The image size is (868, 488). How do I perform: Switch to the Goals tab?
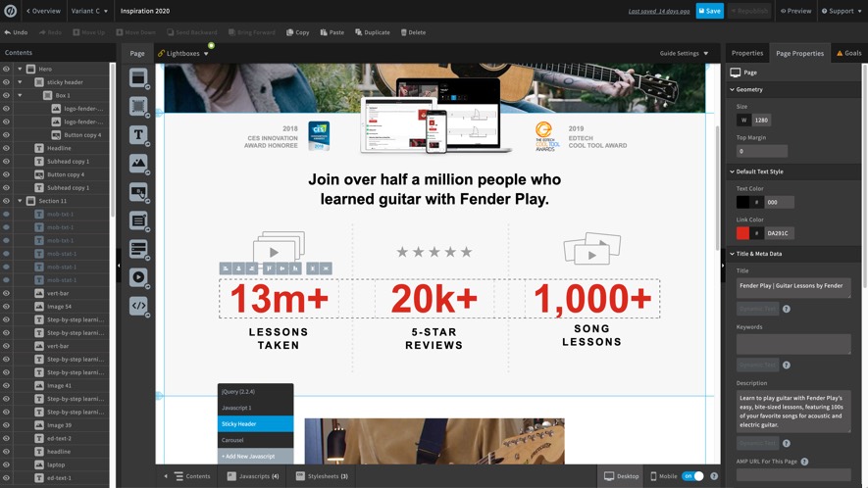pos(848,53)
